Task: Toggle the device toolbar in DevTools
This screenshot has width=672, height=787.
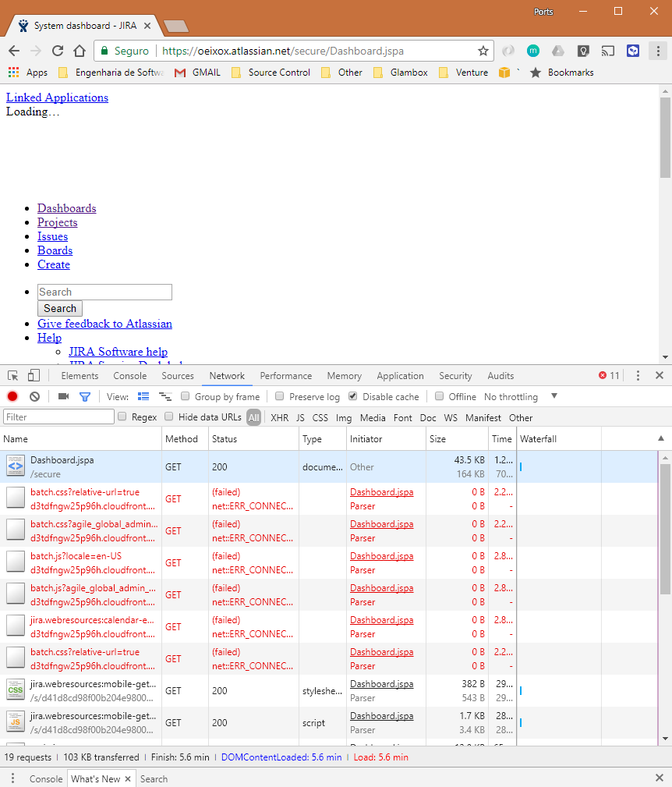Action: 34,375
